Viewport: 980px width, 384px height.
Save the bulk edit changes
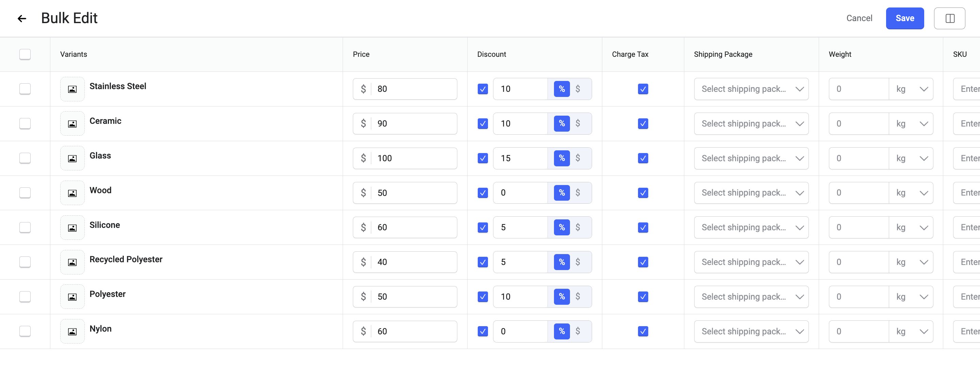click(905, 18)
